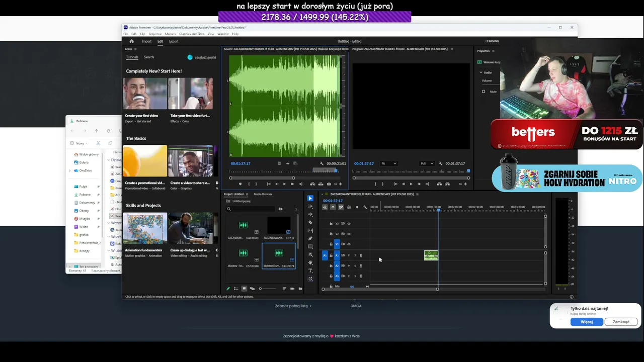Image resolution: width=644 pixels, height=362 pixels.
Task: Click the Export Frame camera icon in Source monitor
Action: tap(329, 184)
